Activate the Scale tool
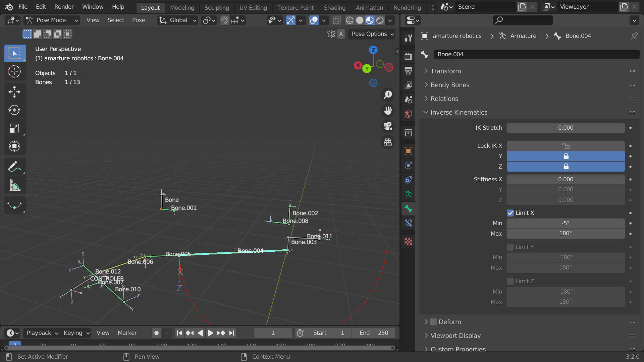Screen dimensions: 644x362 (x=14, y=128)
